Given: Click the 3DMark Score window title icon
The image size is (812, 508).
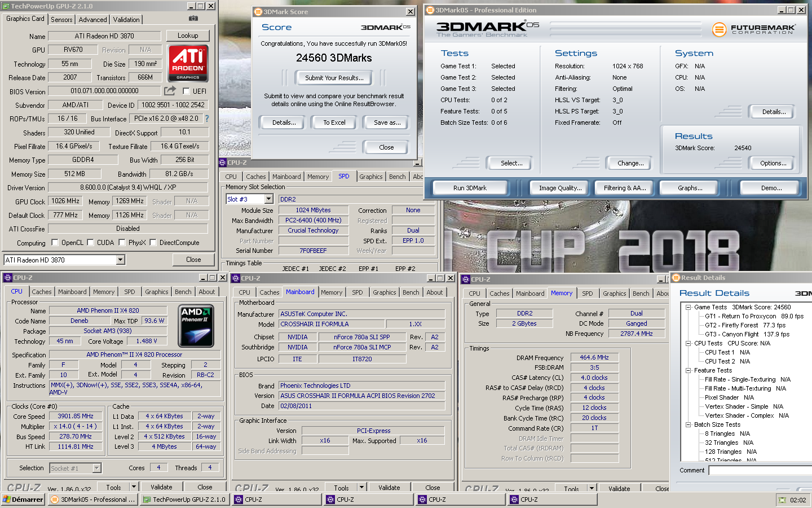Looking at the screenshot, I should click(x=258, y=11).
